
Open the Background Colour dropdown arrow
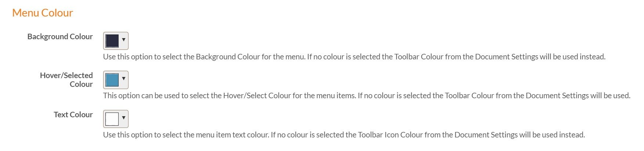(124, 40)
